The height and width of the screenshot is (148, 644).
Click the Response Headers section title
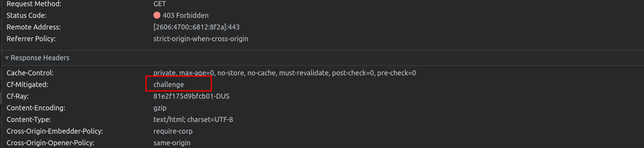pyautogui.click(x=40, y=58)
